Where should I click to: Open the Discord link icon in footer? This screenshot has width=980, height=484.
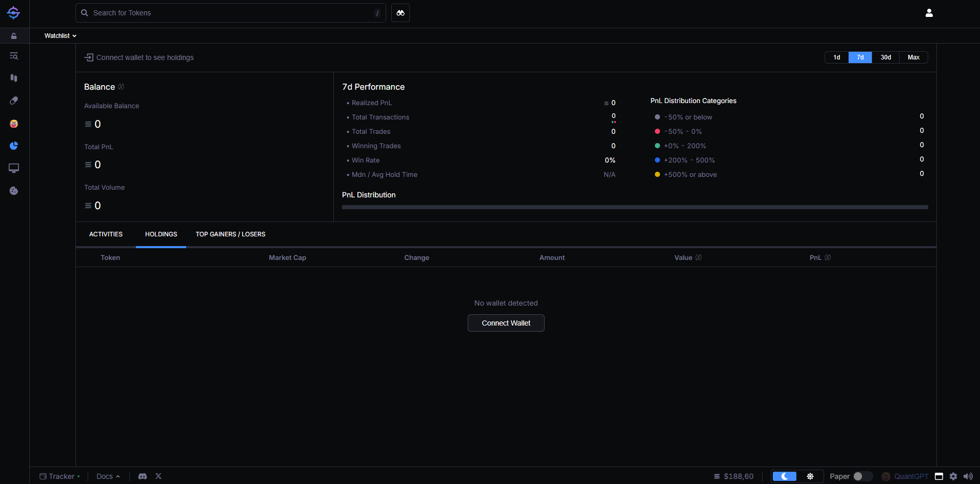143,476
